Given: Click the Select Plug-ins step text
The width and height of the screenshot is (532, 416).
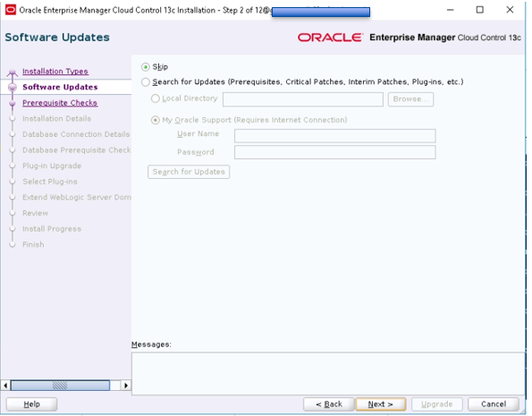Looking at the screenshot, I should click(50, 182).
